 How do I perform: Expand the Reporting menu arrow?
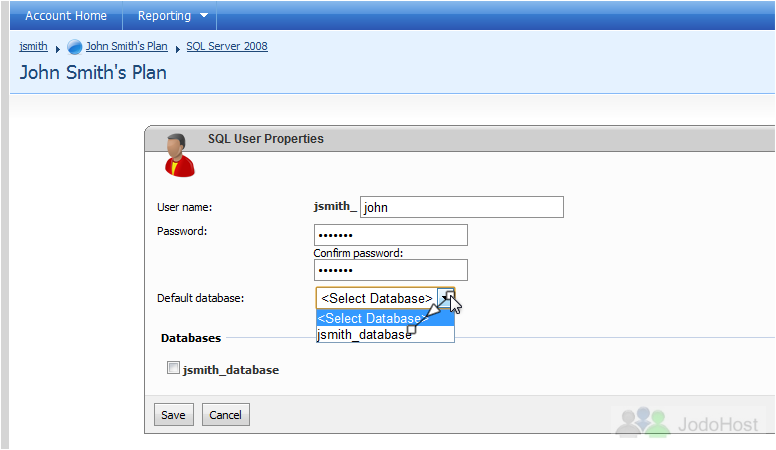204,15
